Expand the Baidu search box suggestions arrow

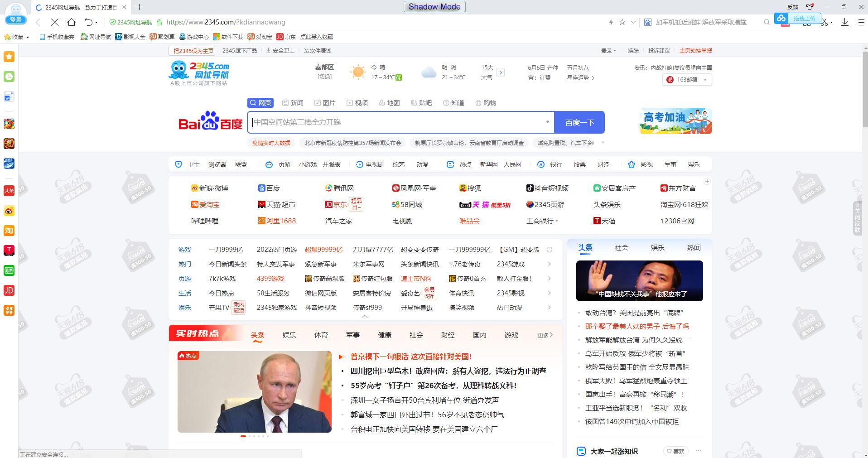(x=547, y=122)
